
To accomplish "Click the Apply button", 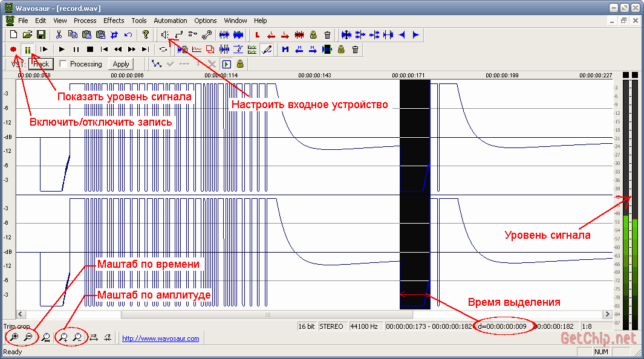I will click(121, 64).
